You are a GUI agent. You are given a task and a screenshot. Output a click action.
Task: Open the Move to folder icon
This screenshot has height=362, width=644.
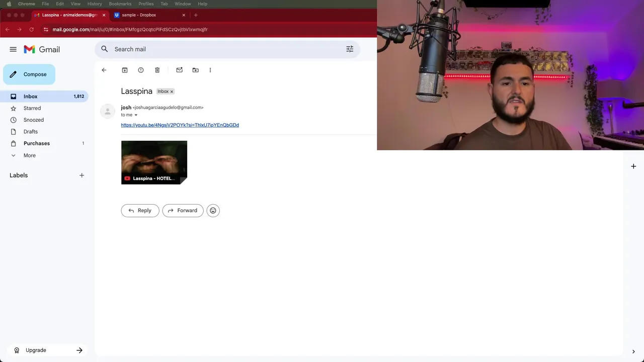(195, 70)
